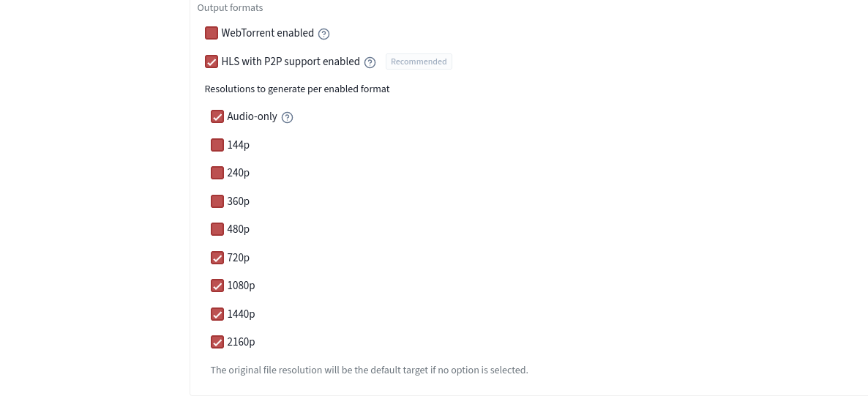Untick the 1440p resolution checkbox
This screenshot has height=410, width=868.
(x=217, y=314)
